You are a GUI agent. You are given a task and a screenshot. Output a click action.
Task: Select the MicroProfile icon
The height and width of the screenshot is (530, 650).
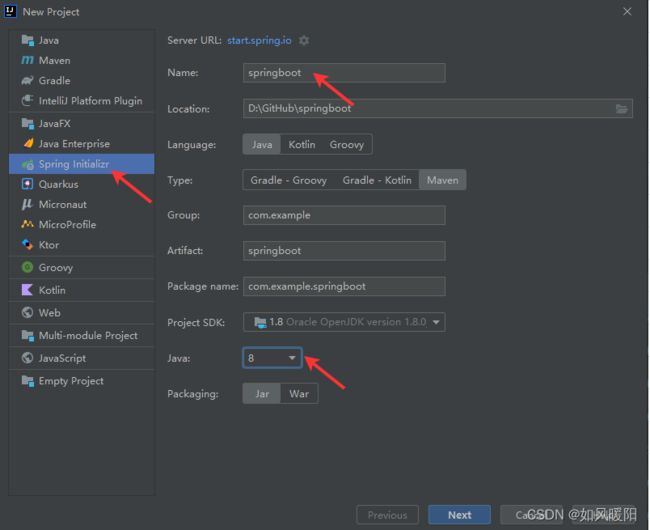coord(27,224)
